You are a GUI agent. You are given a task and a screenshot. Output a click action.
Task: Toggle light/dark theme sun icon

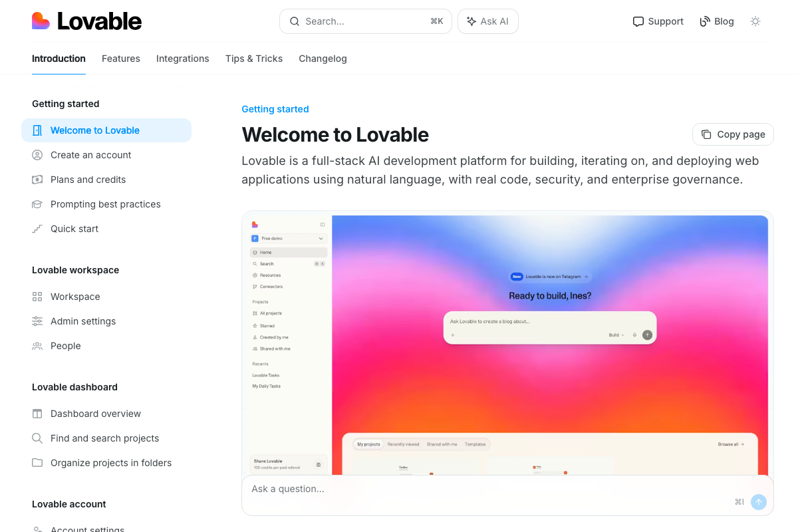[755, 21]
